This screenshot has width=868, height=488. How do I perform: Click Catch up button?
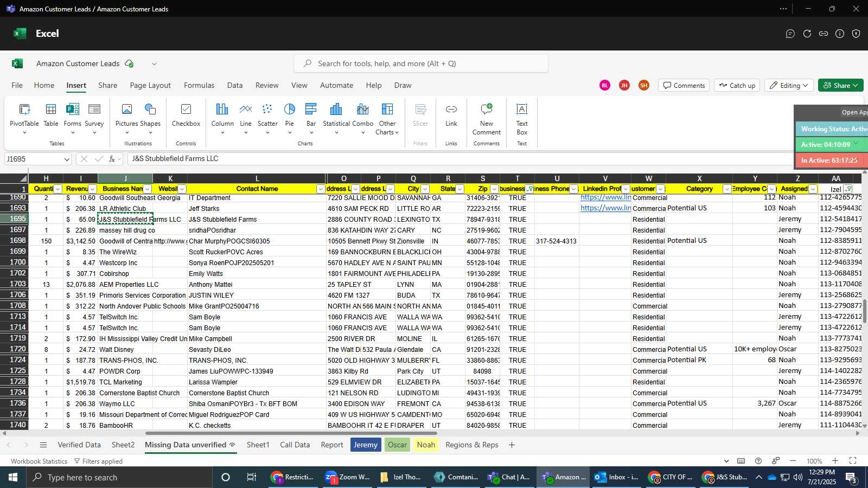737,85
